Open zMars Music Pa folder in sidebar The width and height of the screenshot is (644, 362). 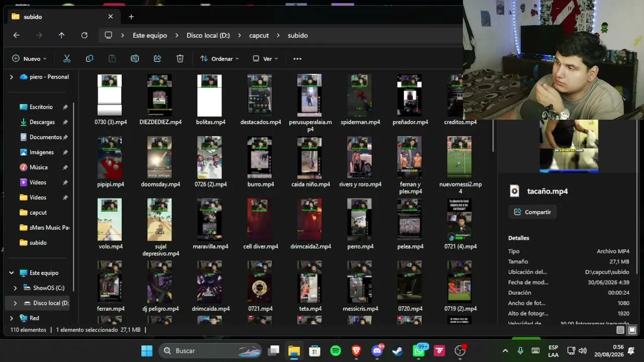coord(49,228)
